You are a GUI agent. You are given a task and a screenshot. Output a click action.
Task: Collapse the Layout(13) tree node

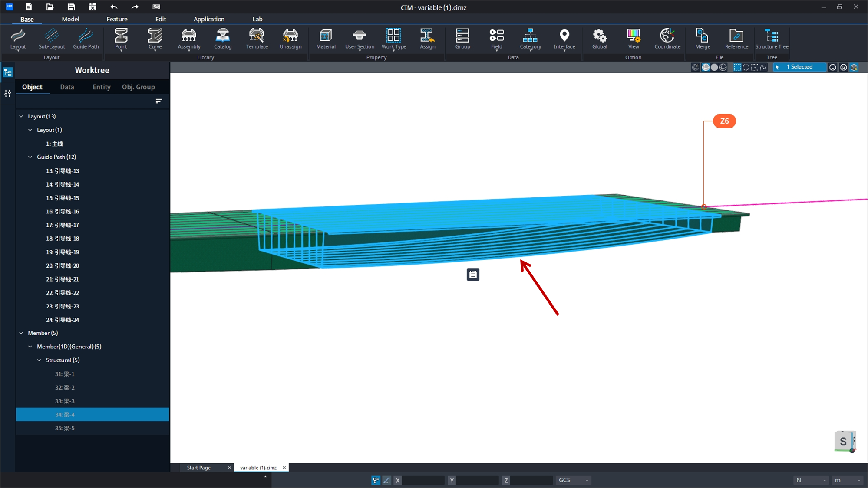click(21, 116)
